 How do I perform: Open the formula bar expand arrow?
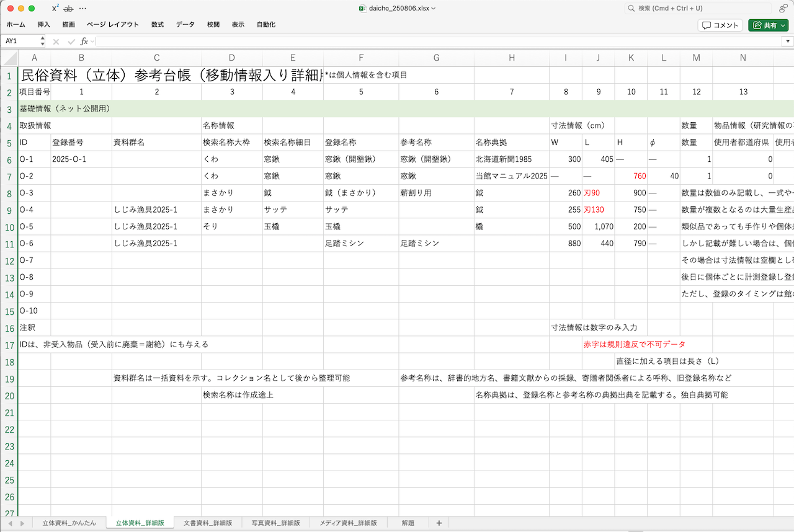pos(789,41)
